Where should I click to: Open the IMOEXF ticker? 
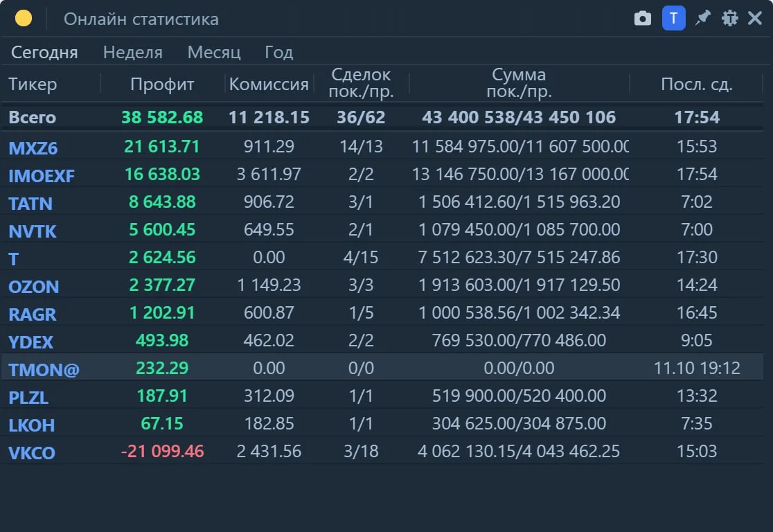(42, 175)
